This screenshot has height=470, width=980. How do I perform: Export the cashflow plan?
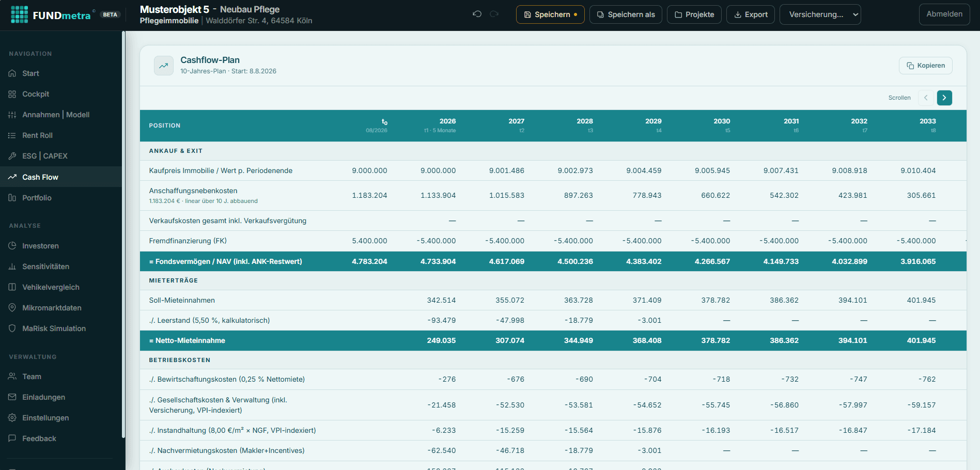click(x=751, y=14)
